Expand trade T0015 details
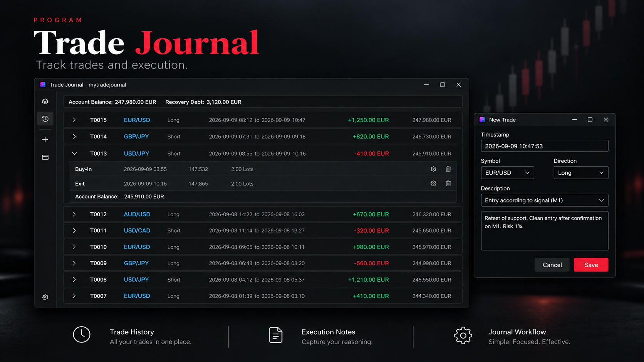This screenshot has width=644, height=362. tap(74, 120)
